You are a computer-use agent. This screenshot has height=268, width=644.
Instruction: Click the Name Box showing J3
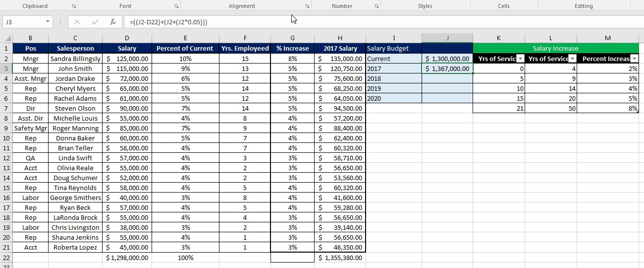click(x=23, y=22)
